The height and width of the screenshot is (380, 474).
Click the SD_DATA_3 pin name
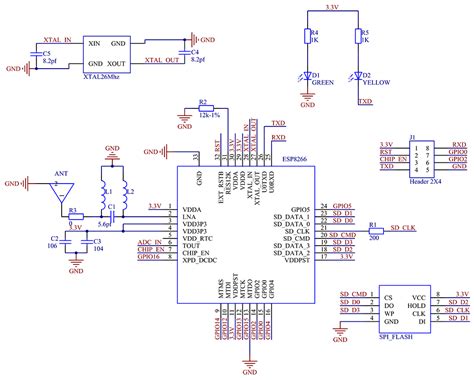point(292,246)
